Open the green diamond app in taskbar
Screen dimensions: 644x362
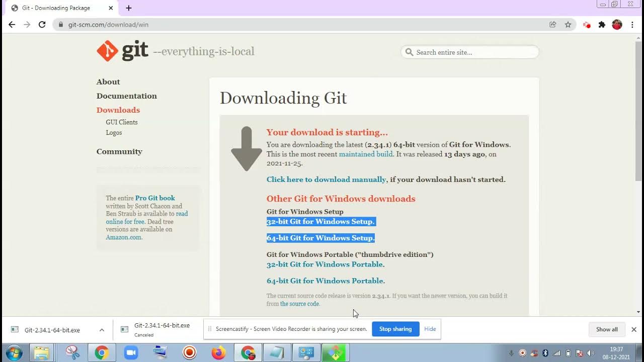pyautogui.click(x=335, y=353)
